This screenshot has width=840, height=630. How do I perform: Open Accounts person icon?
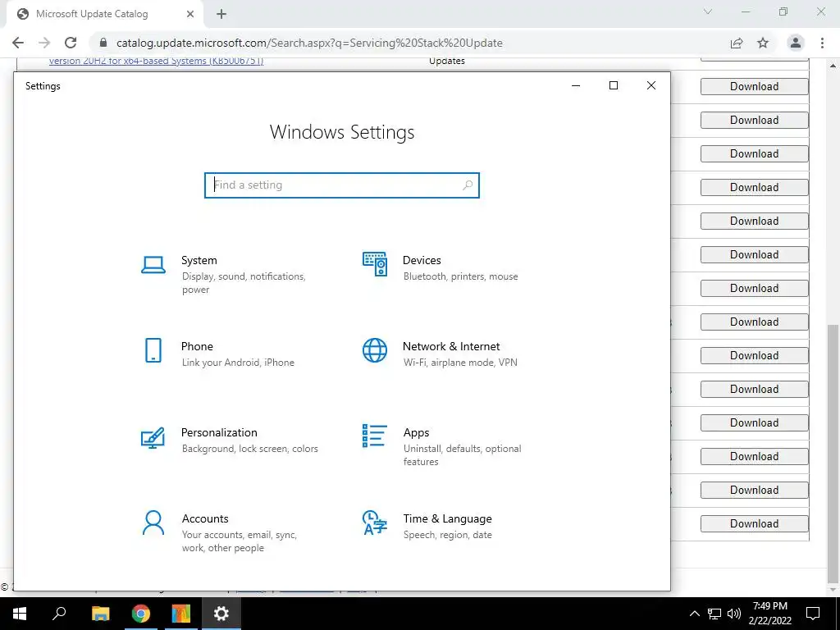[153, 523]
